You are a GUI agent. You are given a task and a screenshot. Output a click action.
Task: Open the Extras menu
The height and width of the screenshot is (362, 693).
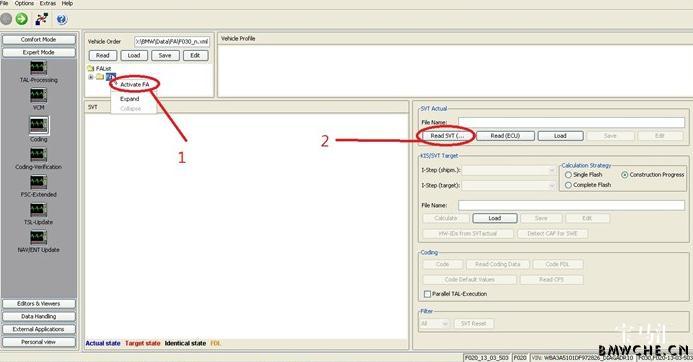(48, 3)
